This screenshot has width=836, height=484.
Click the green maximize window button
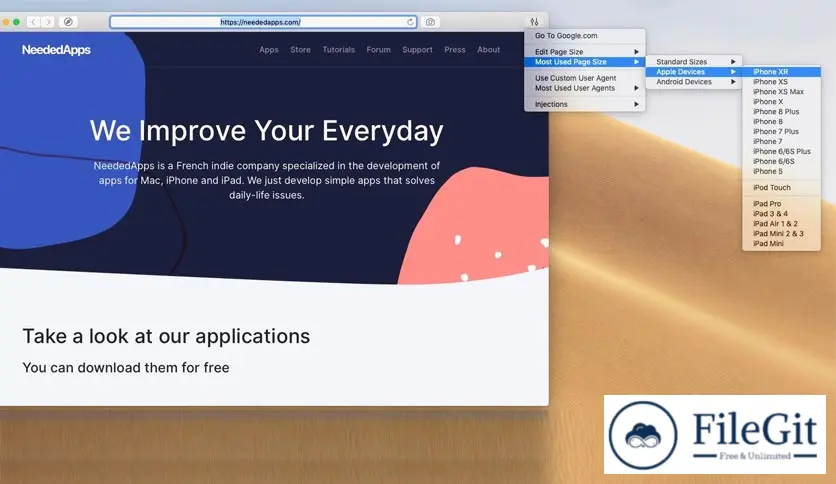pos(17,22)
